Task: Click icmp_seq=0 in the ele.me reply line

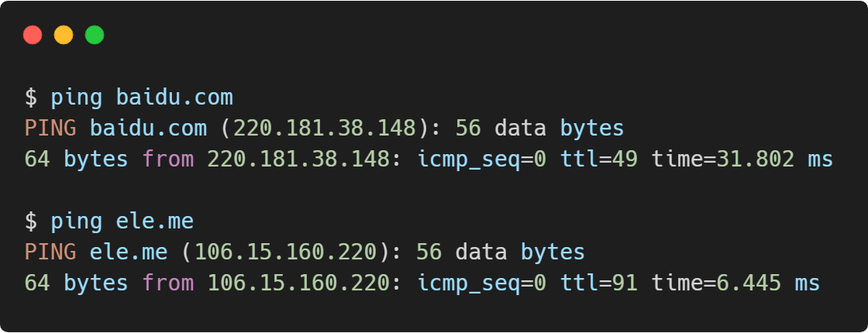Action: (x=482, y=283)
